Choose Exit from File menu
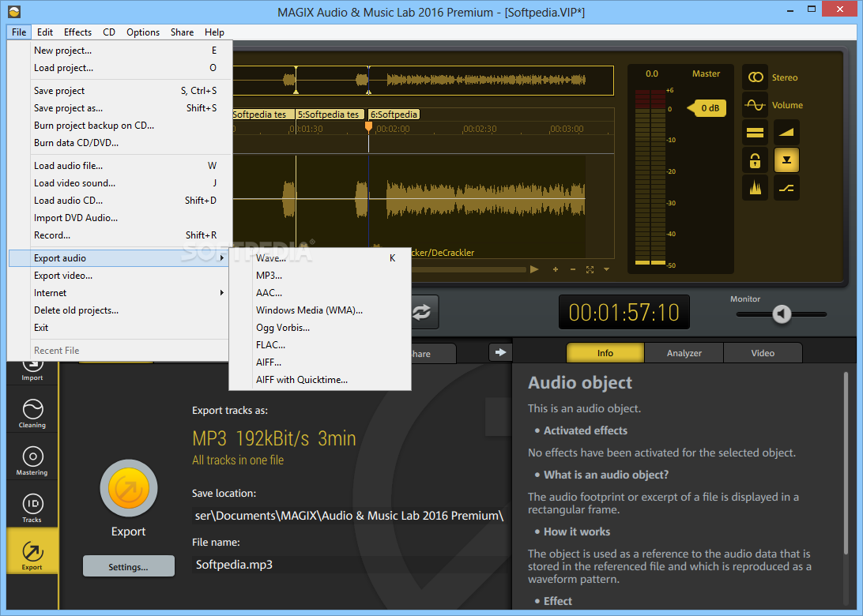The image size is (863, 616). (119, 327)
